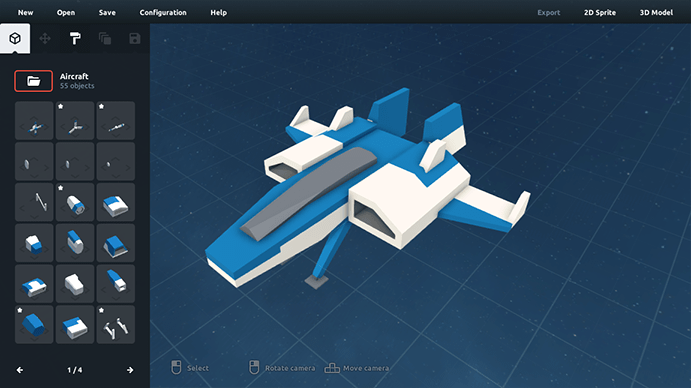Pick the tall blue-topped nose piece thumbnail

(x=75, y=243)
